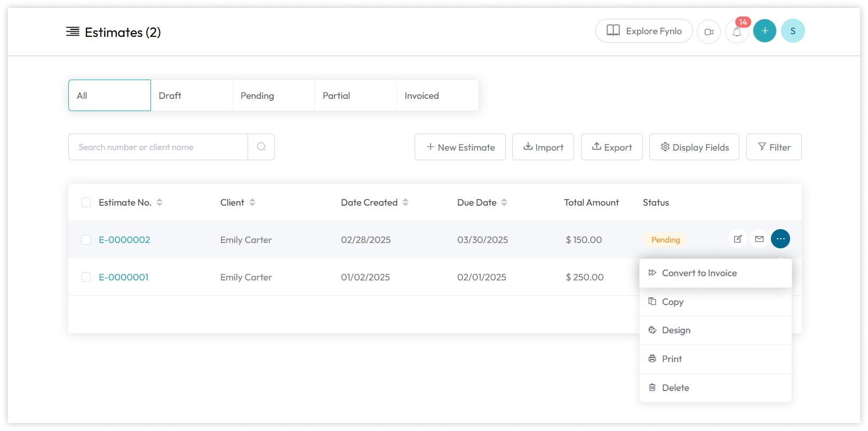Choose Design from the actions menu
Viewport: 868px width, 431px height.
click(x=715, y=330)
